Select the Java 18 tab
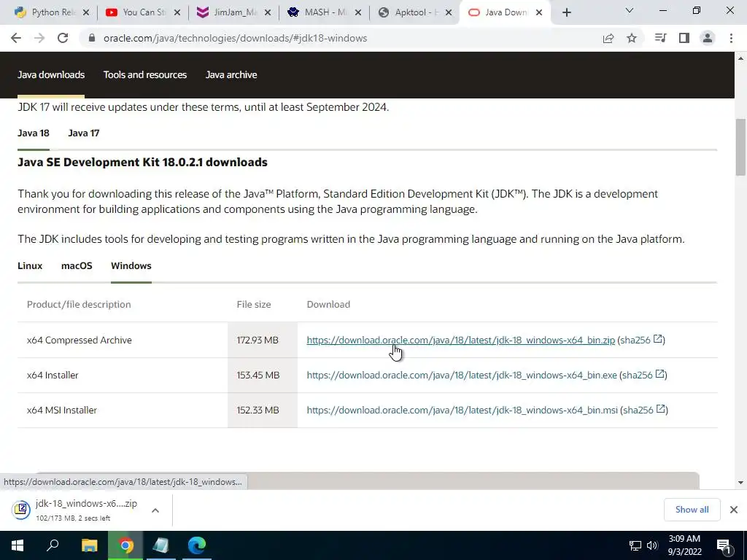The height and width of the screenshot is (560, 747). coord(34,133)
